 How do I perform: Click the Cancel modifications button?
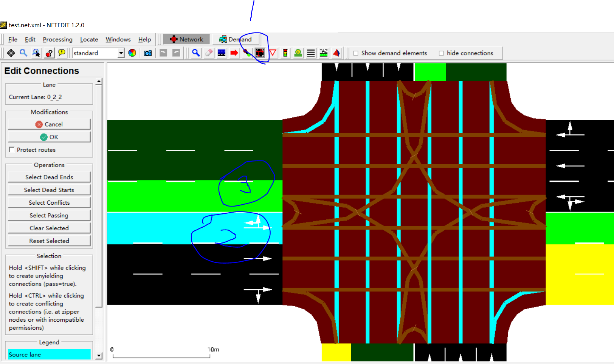[x=49, y=124]
